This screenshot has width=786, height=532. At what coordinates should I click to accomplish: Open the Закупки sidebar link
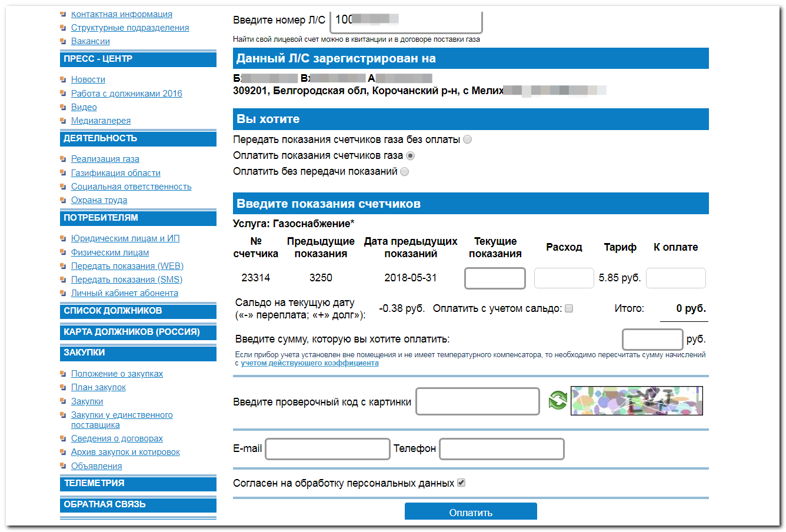(x=87, y=401)
